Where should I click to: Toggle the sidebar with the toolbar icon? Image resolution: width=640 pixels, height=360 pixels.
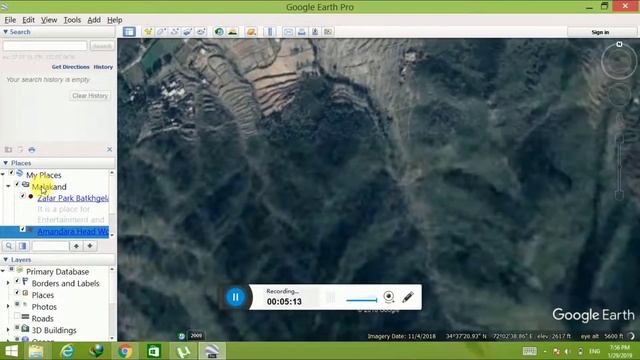tap(129, 32)
